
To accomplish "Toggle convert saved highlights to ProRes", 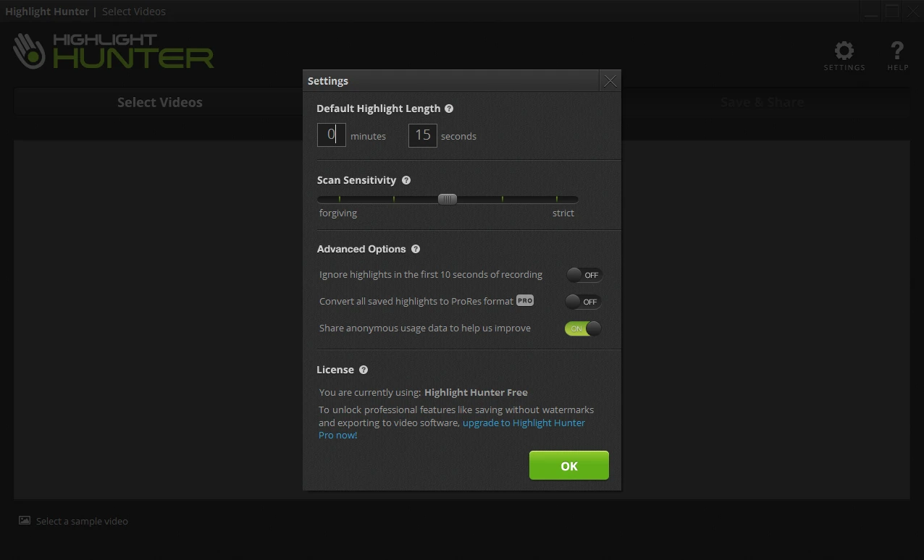I will click(x=584, y=302).
